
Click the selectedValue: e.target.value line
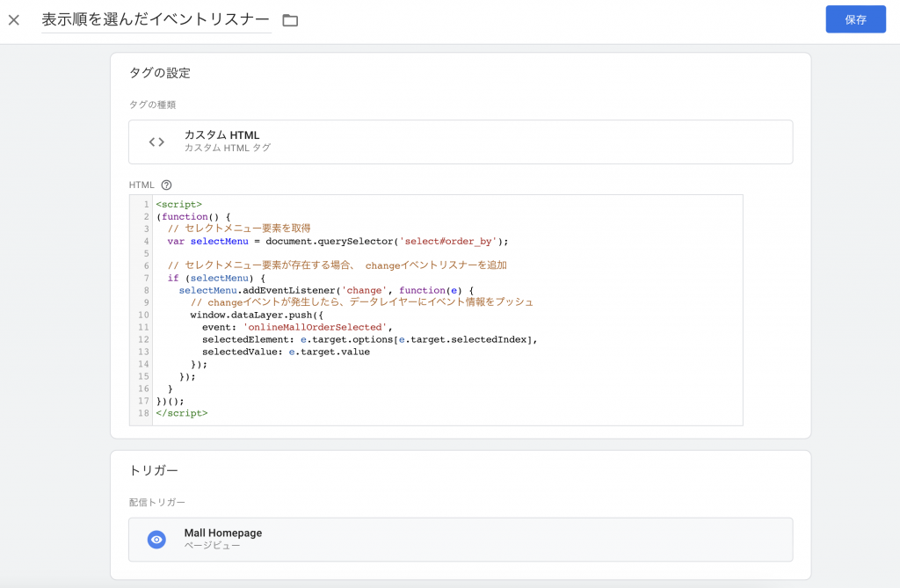[x=286, y=352]
